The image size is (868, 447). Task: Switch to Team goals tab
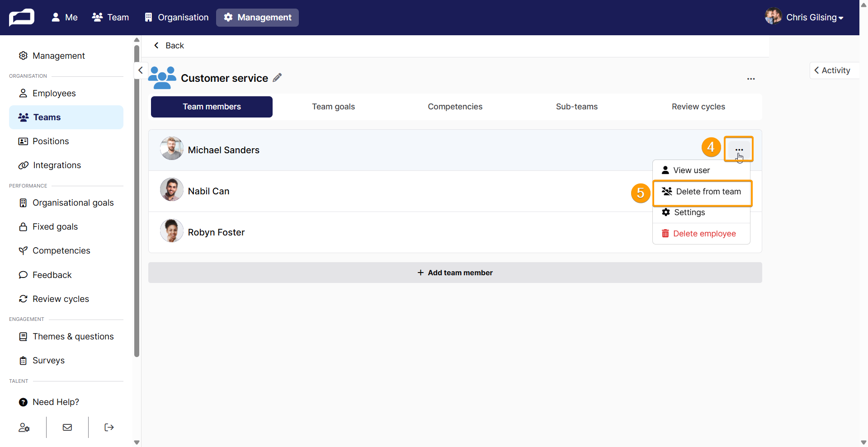point(333,107)
